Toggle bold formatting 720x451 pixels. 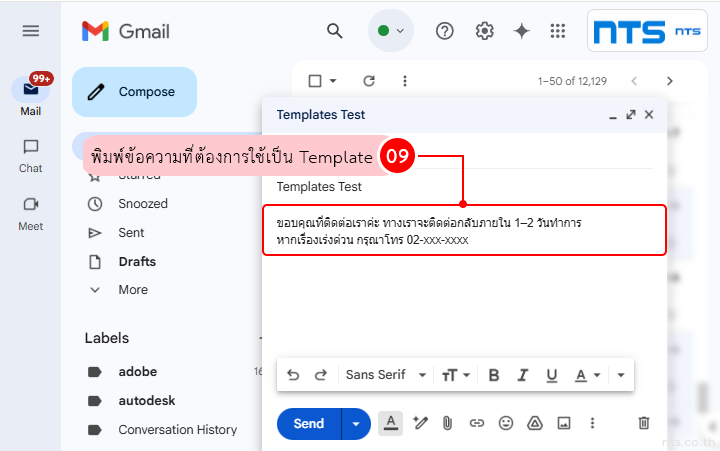[494, 375]
